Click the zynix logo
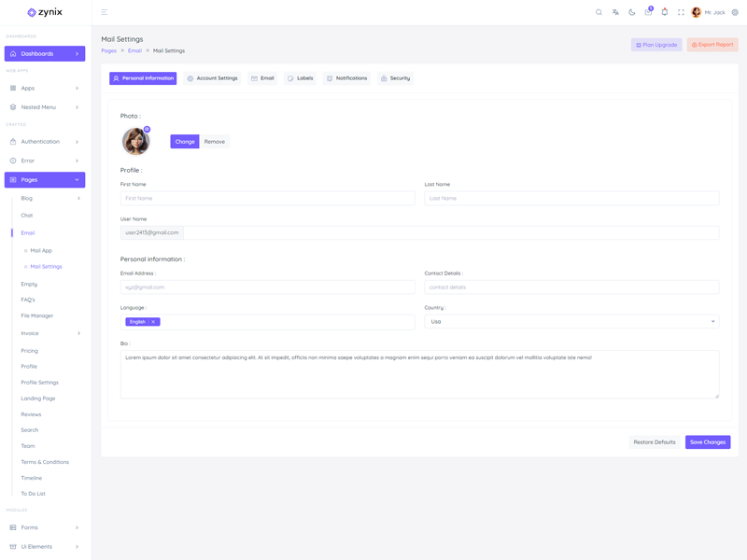747x560 pixels. (45, 12)
